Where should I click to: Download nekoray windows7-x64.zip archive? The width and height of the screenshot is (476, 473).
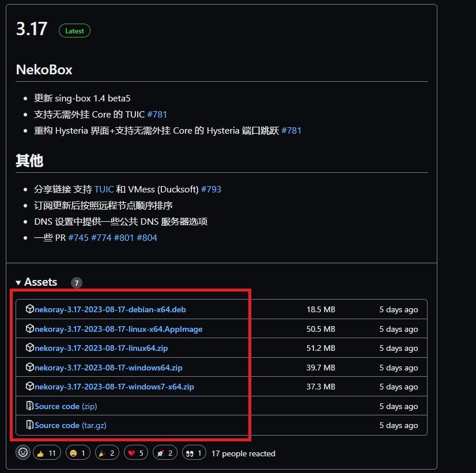click(114, 387)
